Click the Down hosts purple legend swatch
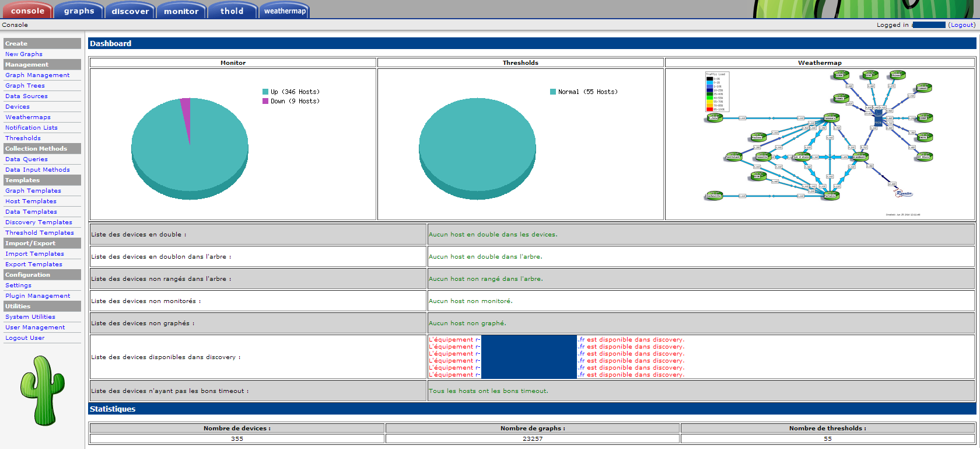Viewport: 980px width, 449px height. point(265,101)
